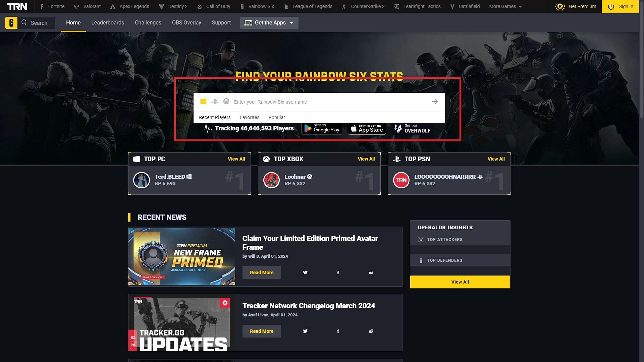Click the Terd.BLEED player thumbnail
Viewport: 644px width, 362px height.
pos(141,180)
